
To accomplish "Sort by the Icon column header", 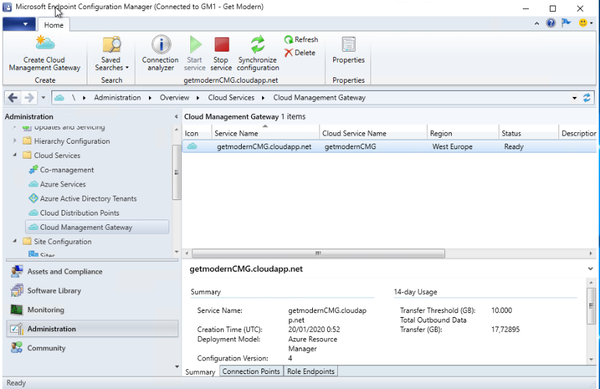I will pyautogui.click(x=197, y=133).
